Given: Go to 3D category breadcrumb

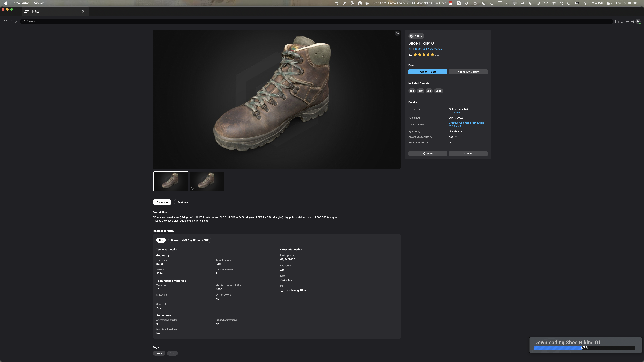Looking at the screenshot, I should pos(410,49).
